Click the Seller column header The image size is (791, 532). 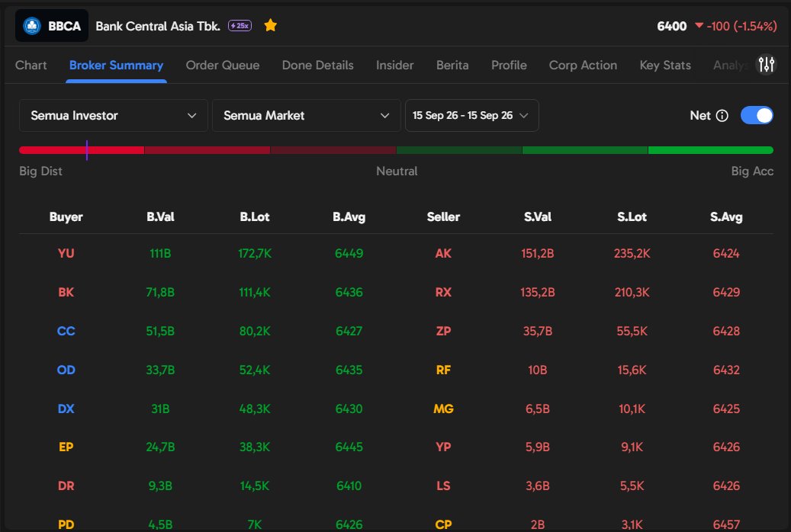pyautogui.click(x=443, y=216)
